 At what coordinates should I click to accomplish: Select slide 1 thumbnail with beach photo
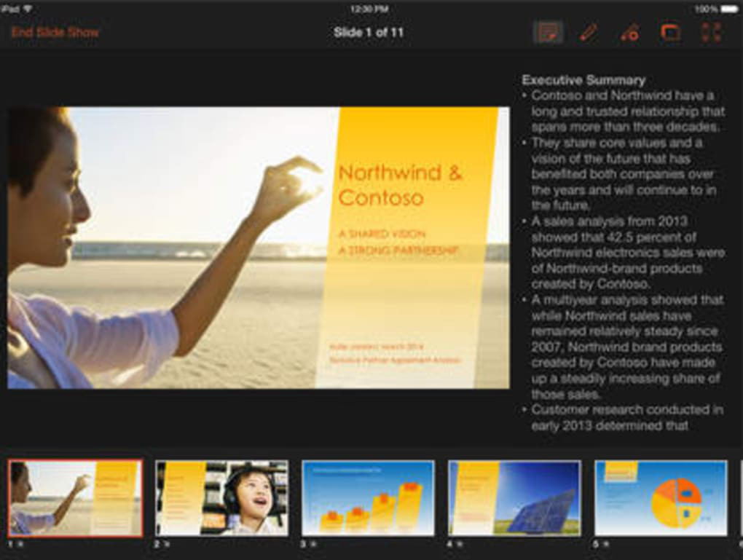(x=75, y=498)
